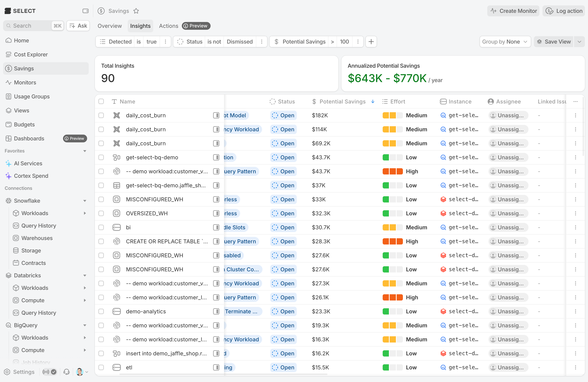Click the live status broadcast indicator
Screen dimensions: 588x382
pos(49,372)
